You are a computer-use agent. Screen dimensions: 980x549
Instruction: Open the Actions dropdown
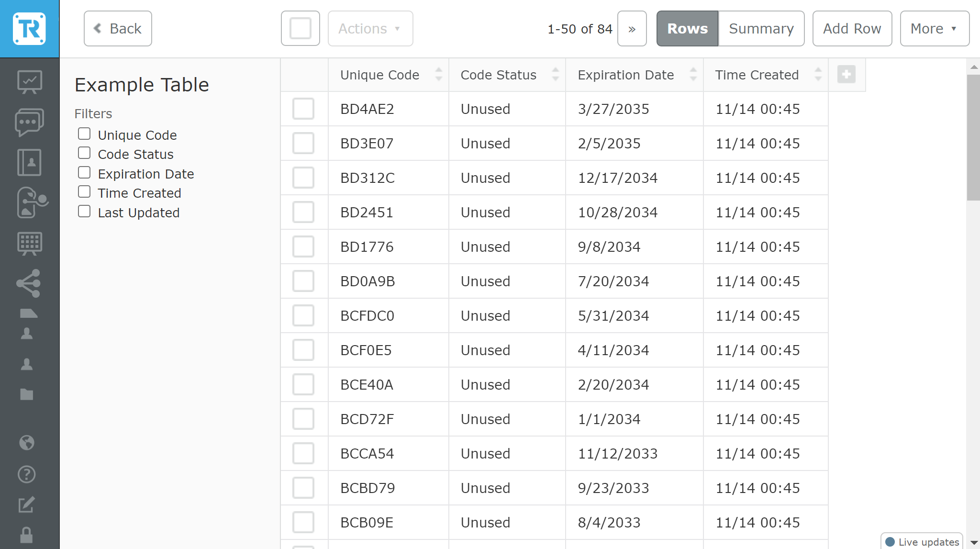pos(370,29)
